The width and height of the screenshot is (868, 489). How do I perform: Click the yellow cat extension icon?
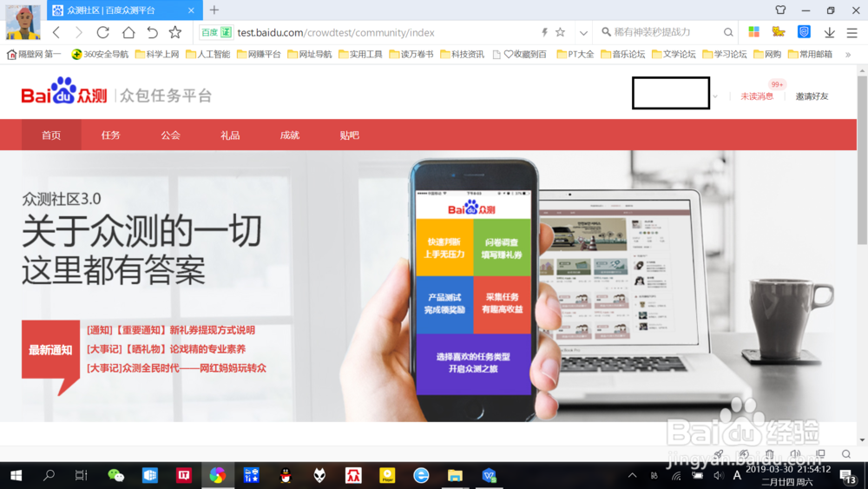click(x=779, y=32)
